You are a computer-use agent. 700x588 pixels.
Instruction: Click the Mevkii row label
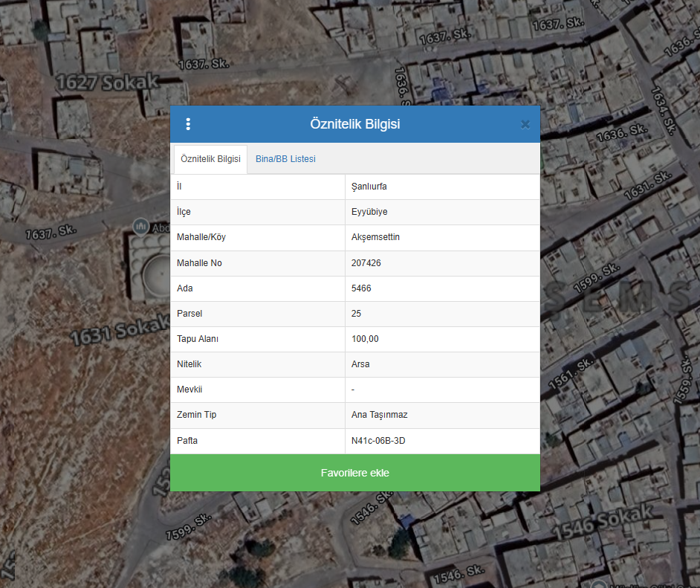(189, 390)
